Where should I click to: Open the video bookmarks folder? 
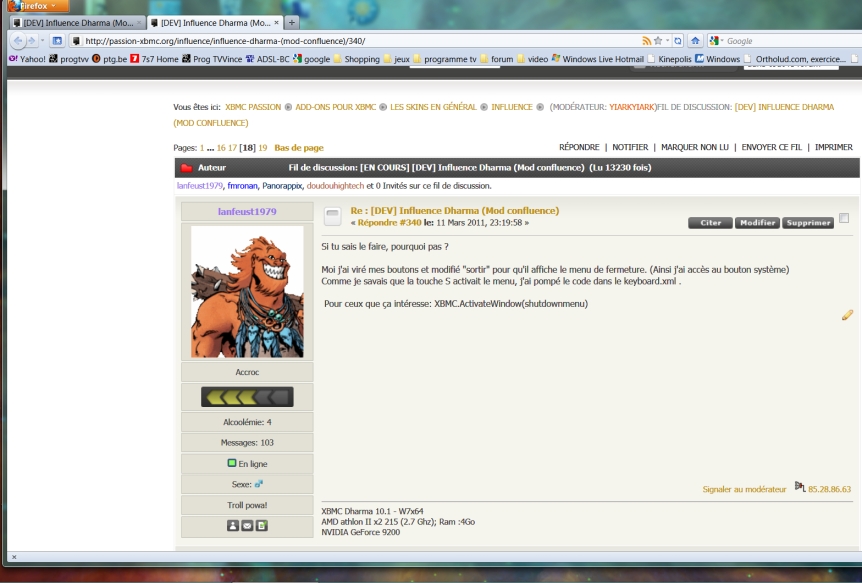point(532,59)
